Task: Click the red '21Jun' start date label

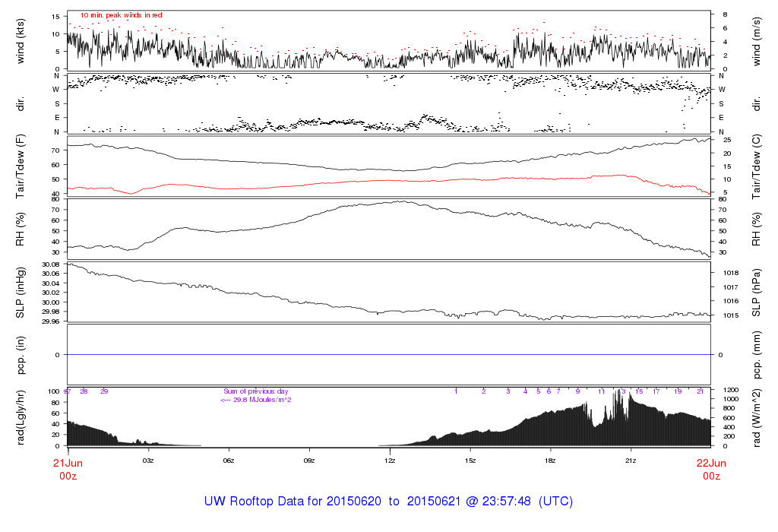Action: 68,464
